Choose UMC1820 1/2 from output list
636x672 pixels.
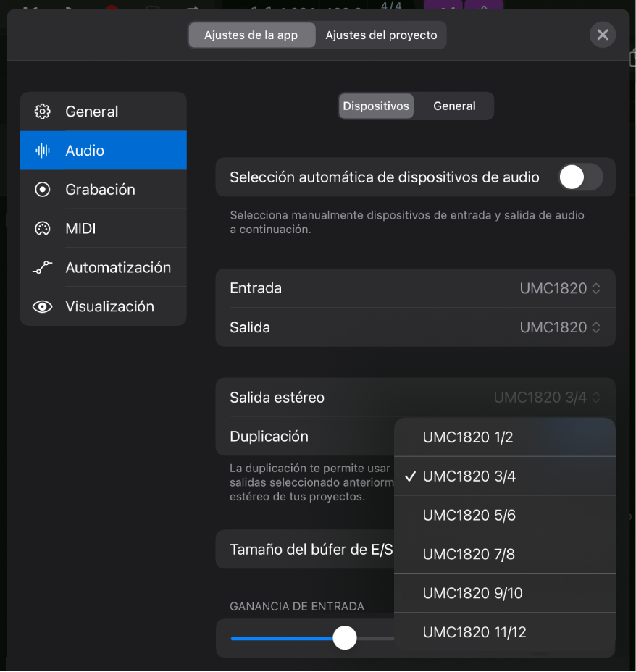(x=468, y=437)
